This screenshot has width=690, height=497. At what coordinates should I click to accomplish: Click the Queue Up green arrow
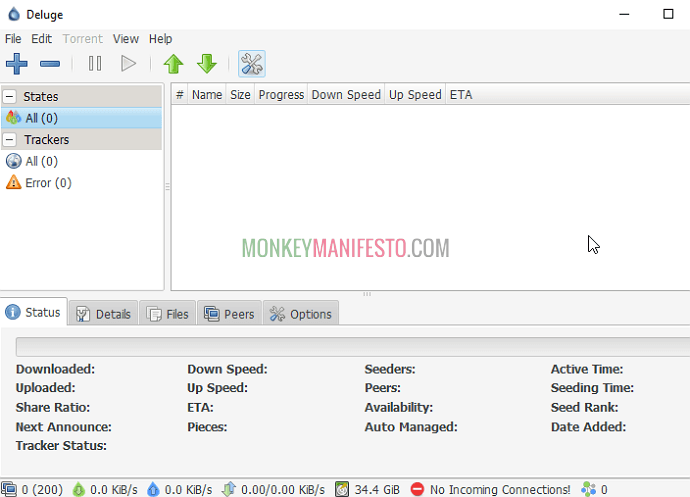point(173,64)
